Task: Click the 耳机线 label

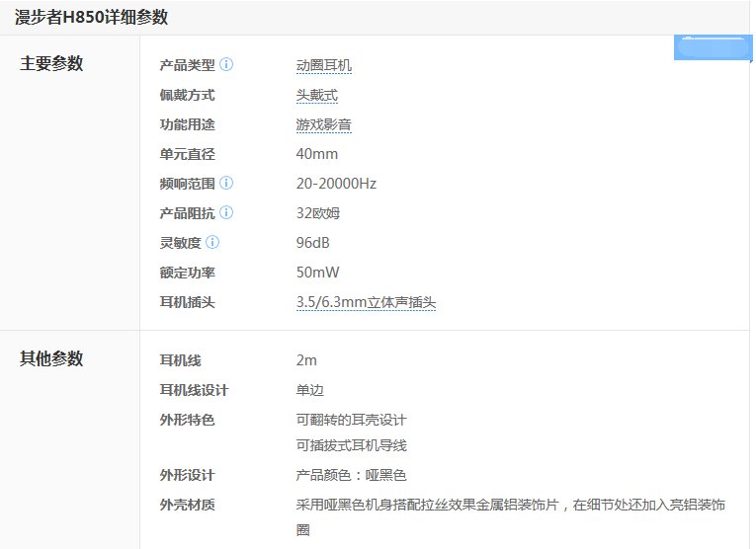Action: (180, 360)
